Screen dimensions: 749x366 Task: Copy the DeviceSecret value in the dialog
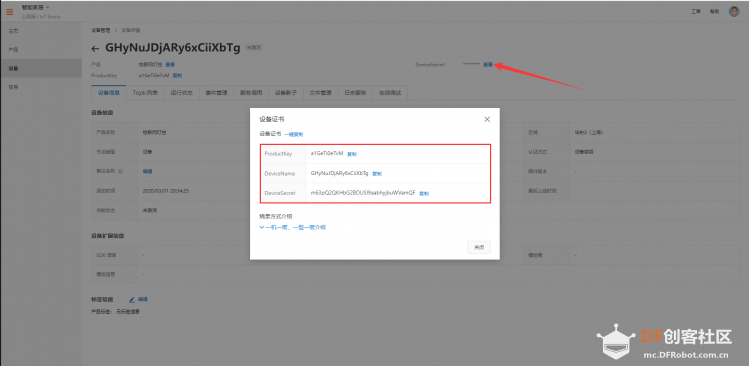point(424,194)
